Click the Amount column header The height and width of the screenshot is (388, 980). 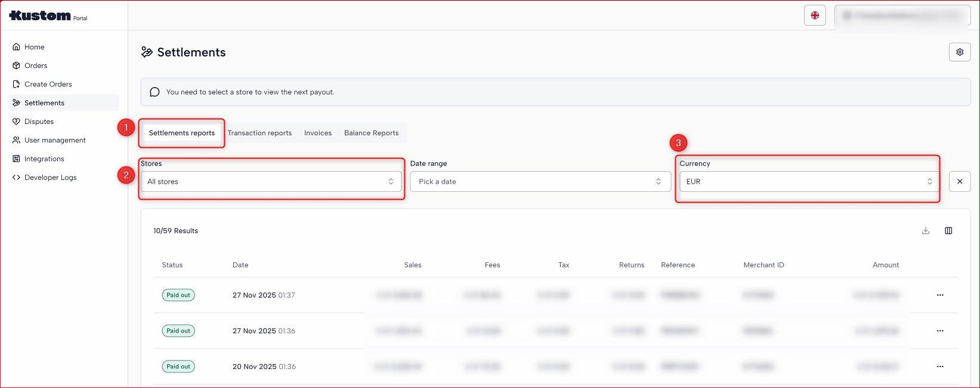click(x=885, y=265)
